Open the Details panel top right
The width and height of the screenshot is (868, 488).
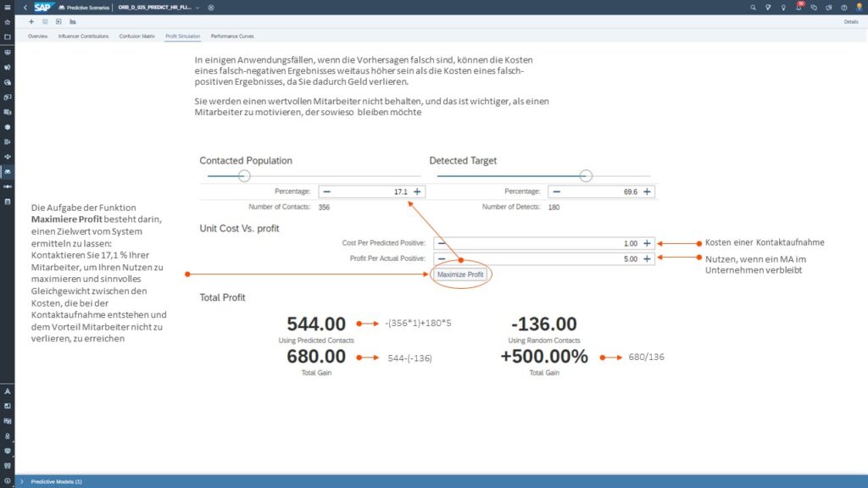tap(852, 22)
